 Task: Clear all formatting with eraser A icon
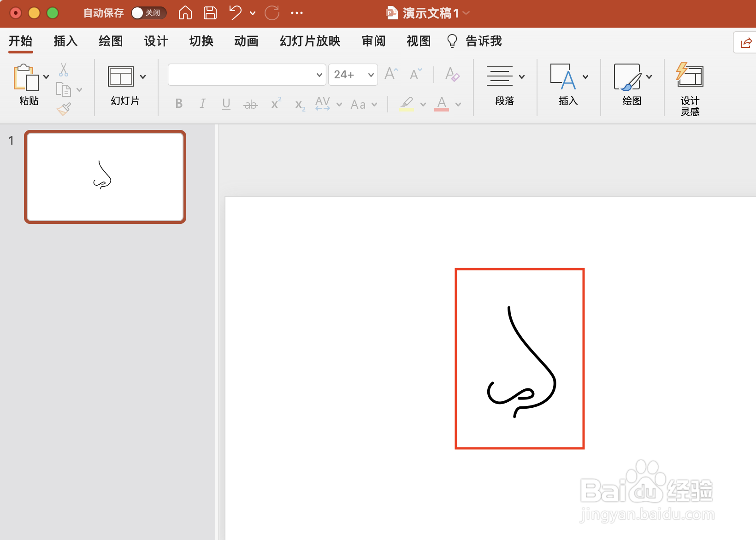tap(452, 74)
